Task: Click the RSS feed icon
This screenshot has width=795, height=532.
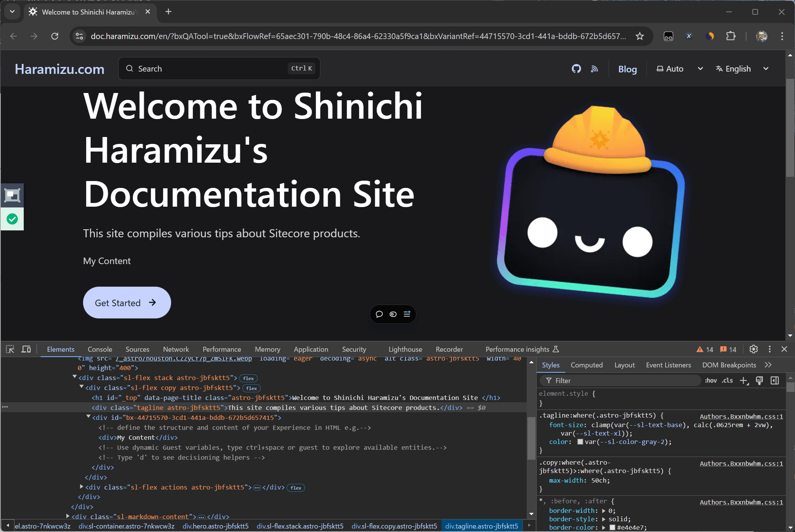Action: 594,69
